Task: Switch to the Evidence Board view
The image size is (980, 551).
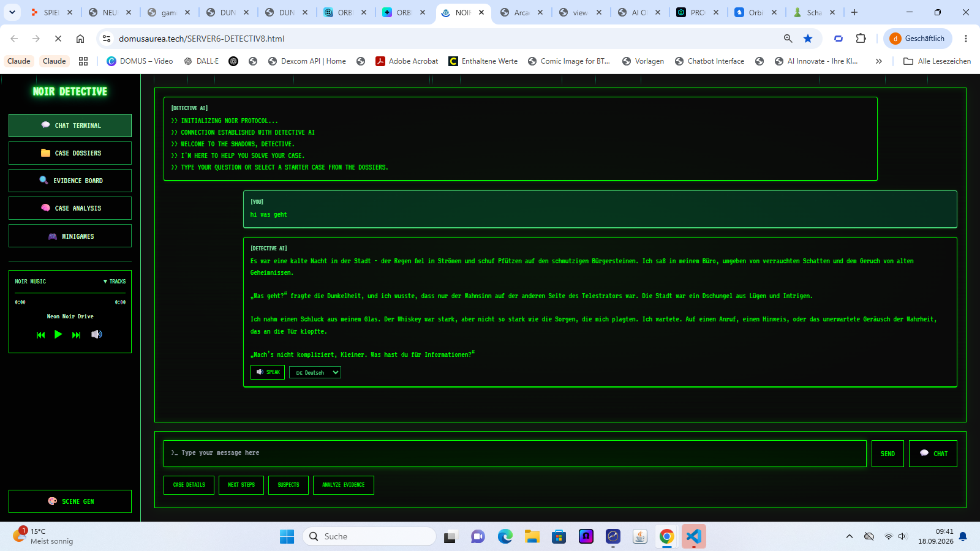Action: (x=70, y=181)
